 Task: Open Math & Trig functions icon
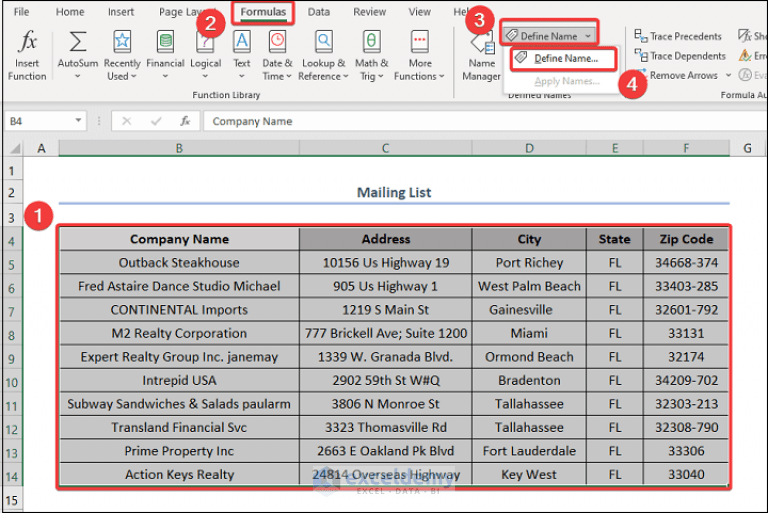click(x=371, y=41)
